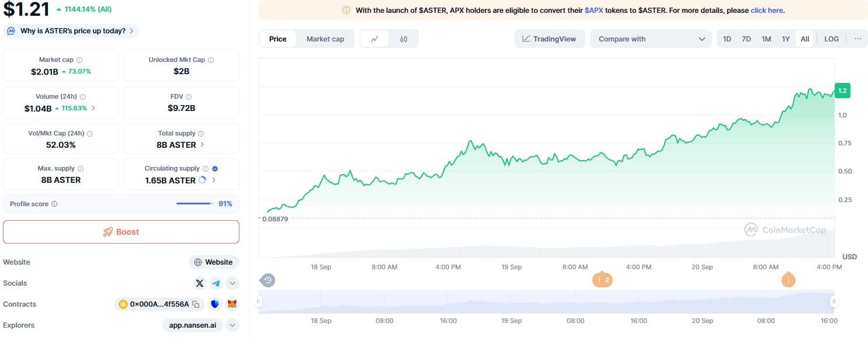Click the 52.03% Vol/Mkt Cap value
The image size is (868, 337).
tap(61, 145)
